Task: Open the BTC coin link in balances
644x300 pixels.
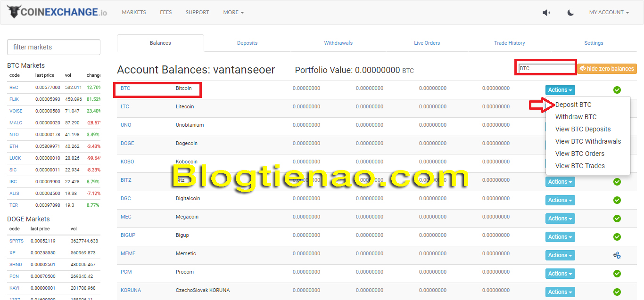Action: (125, 88)
